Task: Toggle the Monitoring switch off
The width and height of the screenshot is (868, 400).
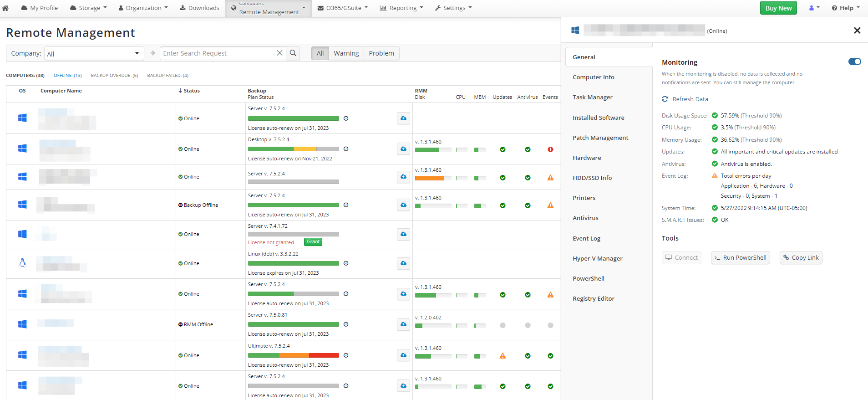Action: [855, 62]
